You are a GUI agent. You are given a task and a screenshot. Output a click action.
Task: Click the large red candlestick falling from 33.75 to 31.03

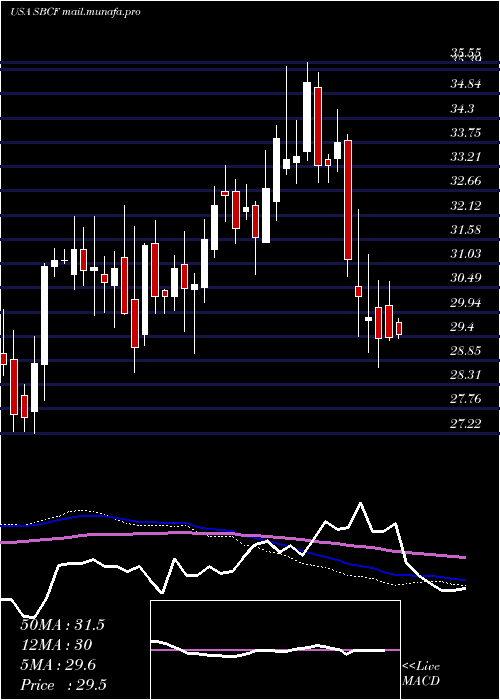tap(348, 200)
